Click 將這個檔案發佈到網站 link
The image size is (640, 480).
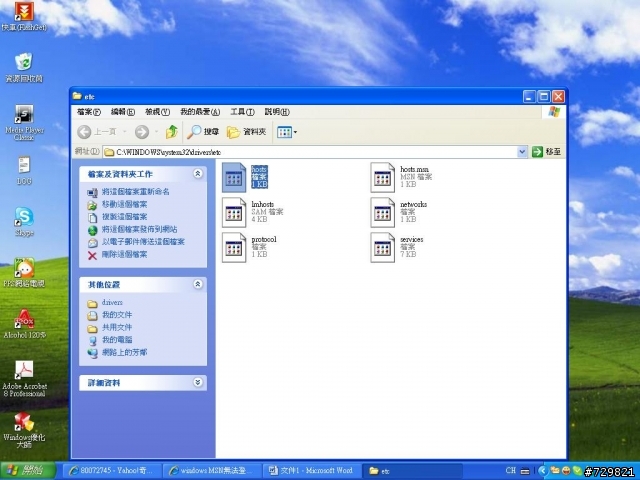[x=139, y=229]
